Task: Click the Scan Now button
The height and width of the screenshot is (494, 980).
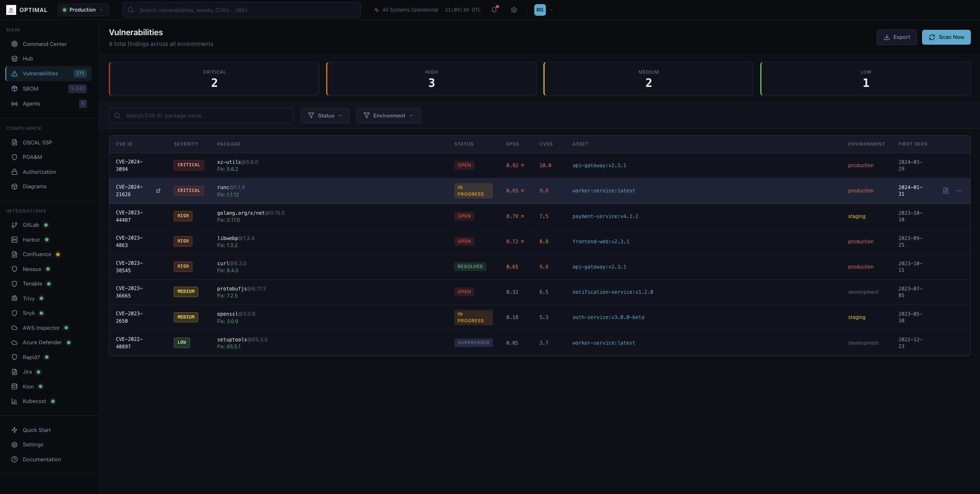Action: point(946,37)
